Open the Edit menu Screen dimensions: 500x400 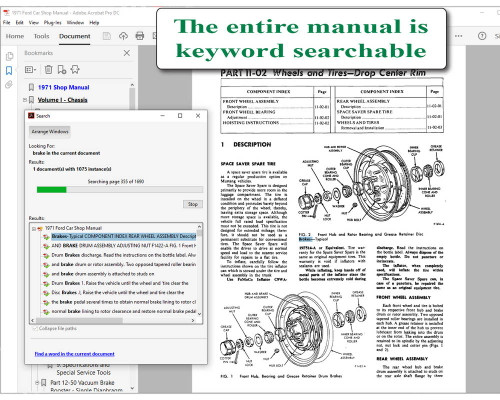[x=20, y=23]
